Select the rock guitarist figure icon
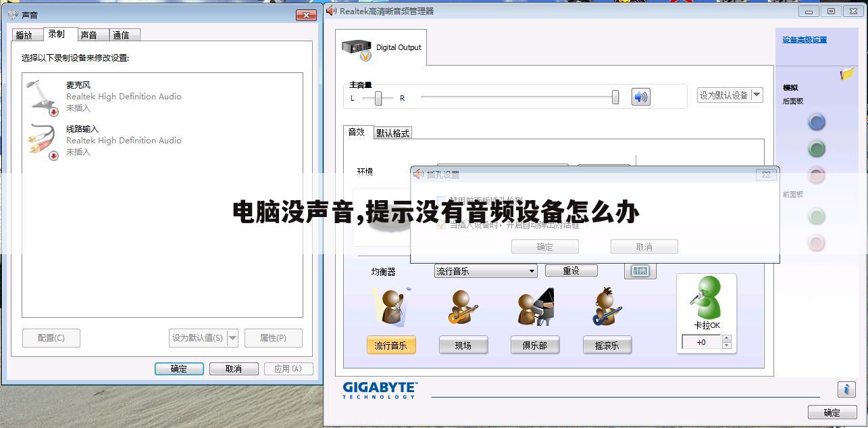 pyautogui.click(x=607, y=307)
